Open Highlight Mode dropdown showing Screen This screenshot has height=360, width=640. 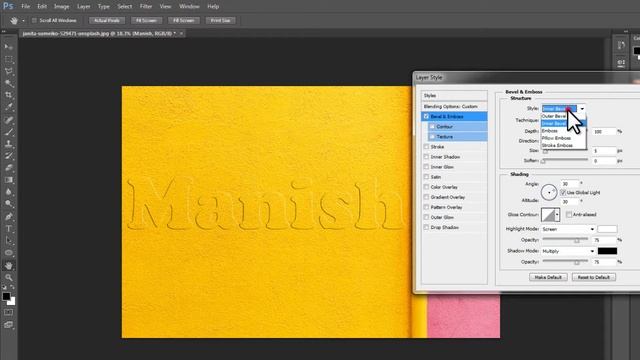(x=568, y=229)
